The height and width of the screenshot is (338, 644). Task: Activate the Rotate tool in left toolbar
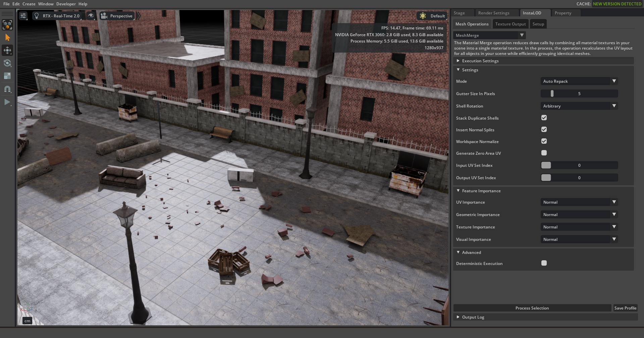point(7,63)
